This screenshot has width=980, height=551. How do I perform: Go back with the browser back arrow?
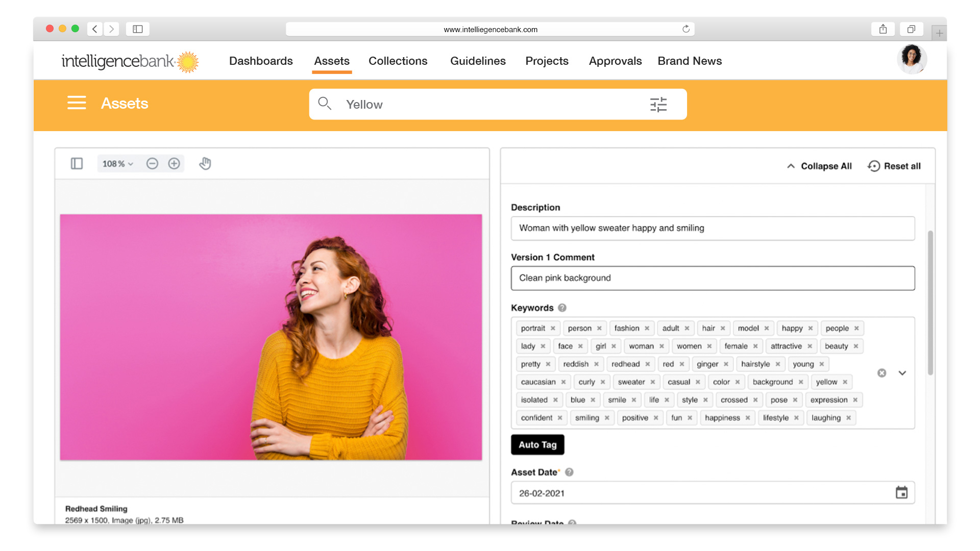pos(95,29)
